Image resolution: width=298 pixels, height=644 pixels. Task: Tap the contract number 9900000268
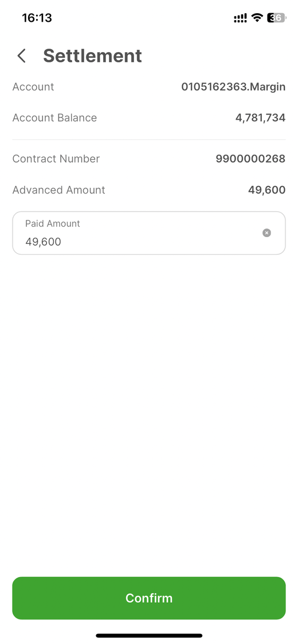pos(251,159)
